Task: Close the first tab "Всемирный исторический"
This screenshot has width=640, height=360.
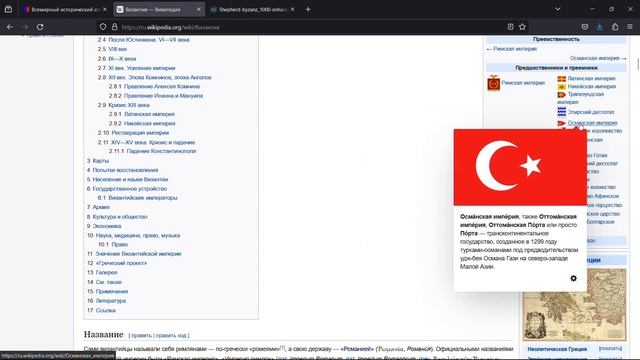Action: pyautogui.click(x=104, y=9)
